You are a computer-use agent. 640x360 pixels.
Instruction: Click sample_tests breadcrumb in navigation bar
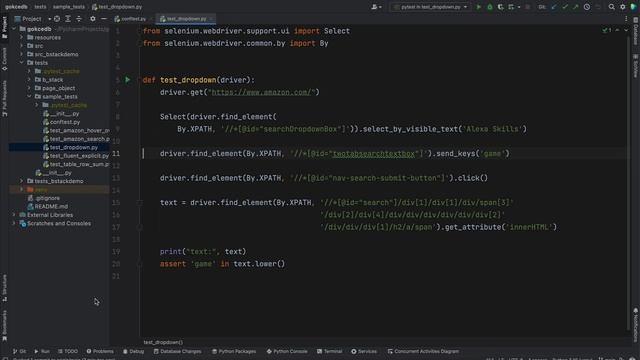69,7
